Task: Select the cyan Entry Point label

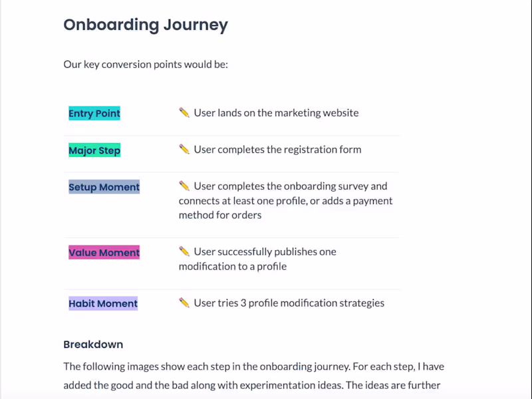Action: pos(94,114)
